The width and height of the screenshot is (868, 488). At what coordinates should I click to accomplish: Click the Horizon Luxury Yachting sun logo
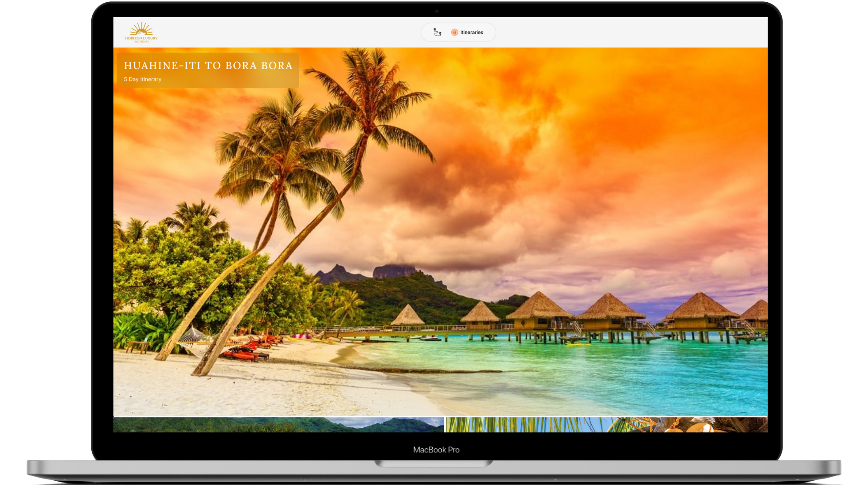click(x=141, y=29)
